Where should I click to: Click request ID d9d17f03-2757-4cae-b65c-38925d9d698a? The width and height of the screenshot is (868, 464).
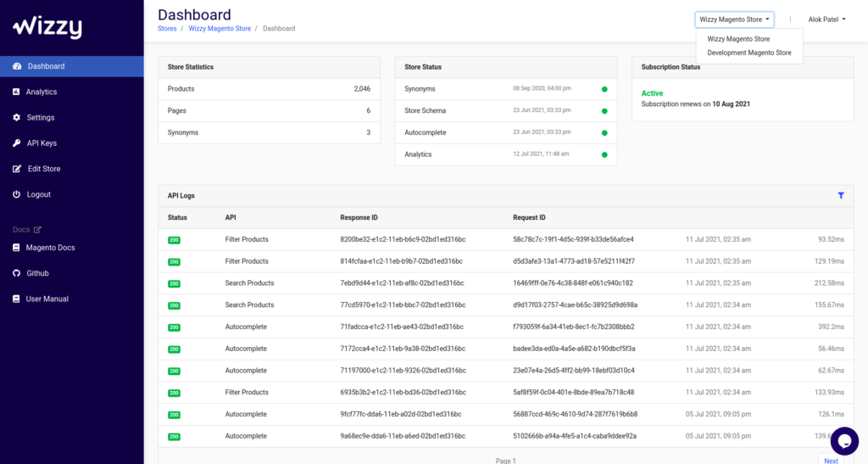(576, 305)
